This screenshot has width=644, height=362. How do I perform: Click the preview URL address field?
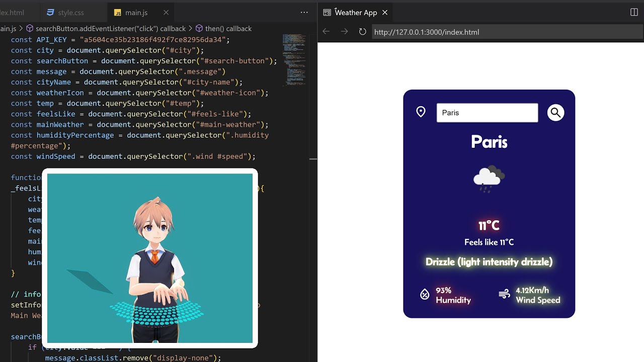[507, 32]
